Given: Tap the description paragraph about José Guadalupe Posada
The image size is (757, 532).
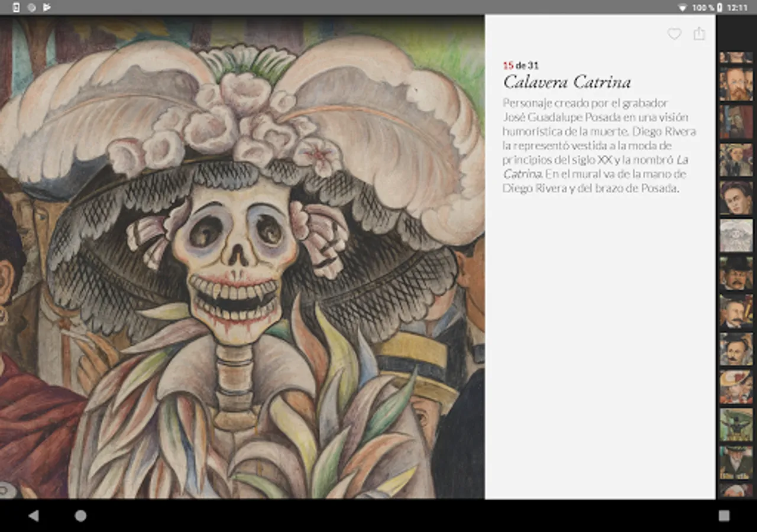Looking at the screenshot, I should [599, 145].
